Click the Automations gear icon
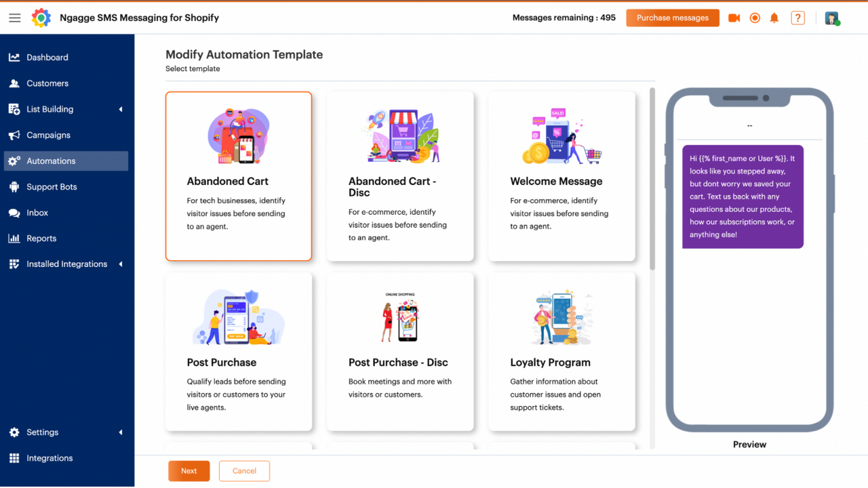This screenshot has height=488, width=868. (14, 161)
